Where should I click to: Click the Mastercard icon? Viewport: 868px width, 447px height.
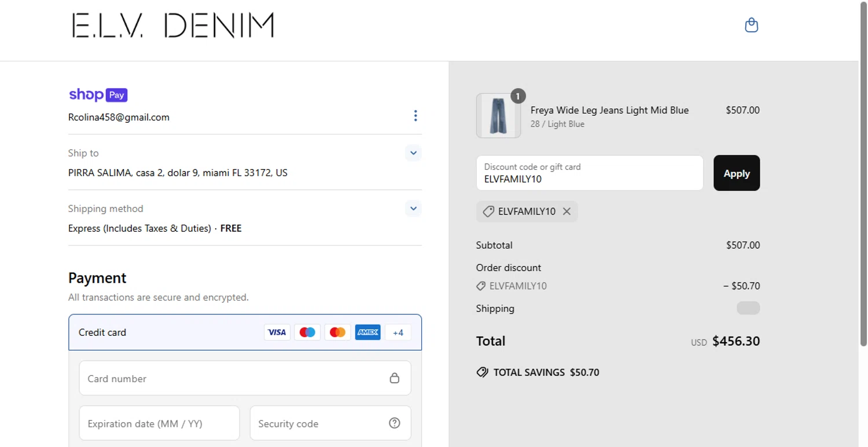tap(337, 332)
